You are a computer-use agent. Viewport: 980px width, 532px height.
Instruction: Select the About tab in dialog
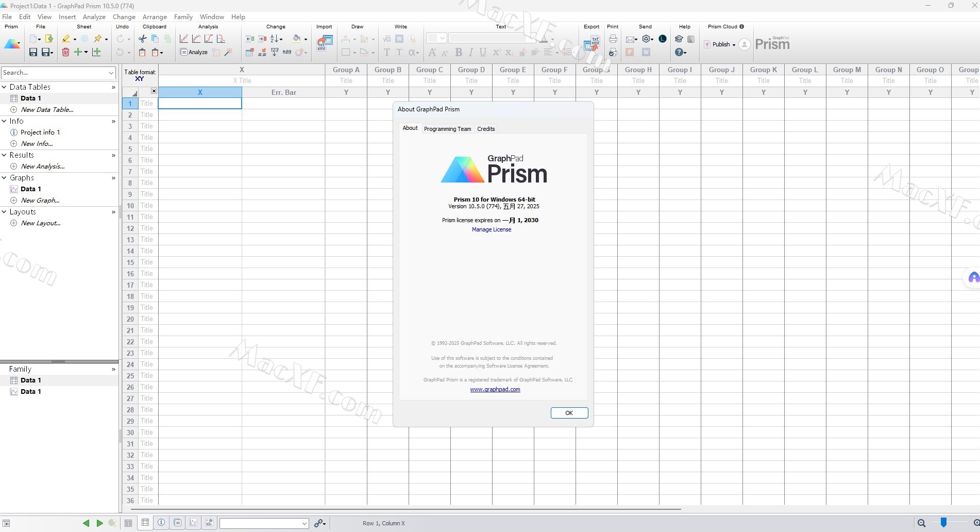[410, 128]
